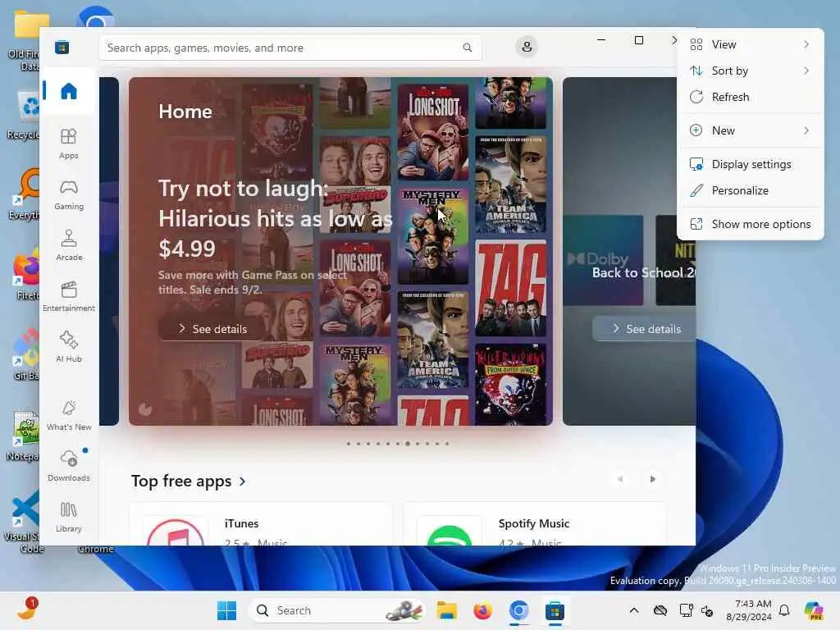
Task: Go to previous page of Top free apps
Action: pos(620,479)
